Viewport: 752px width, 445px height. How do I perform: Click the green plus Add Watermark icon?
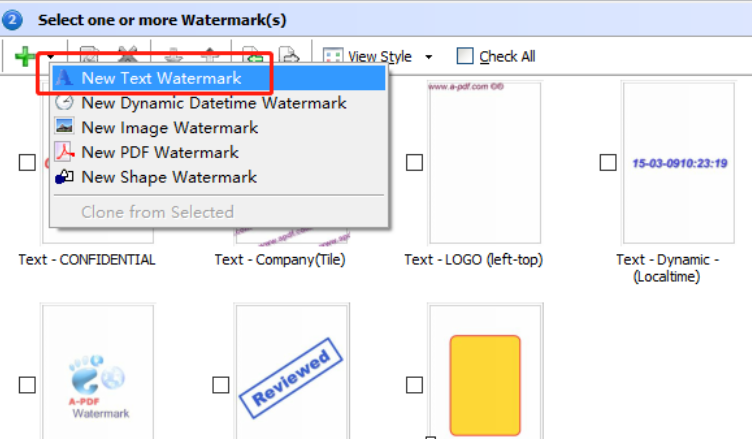pos(23,57)
